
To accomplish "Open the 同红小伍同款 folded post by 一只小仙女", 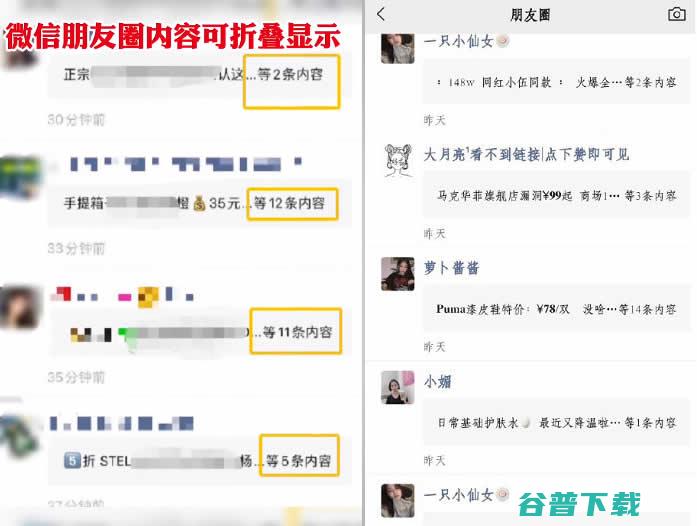I will 556,82.
